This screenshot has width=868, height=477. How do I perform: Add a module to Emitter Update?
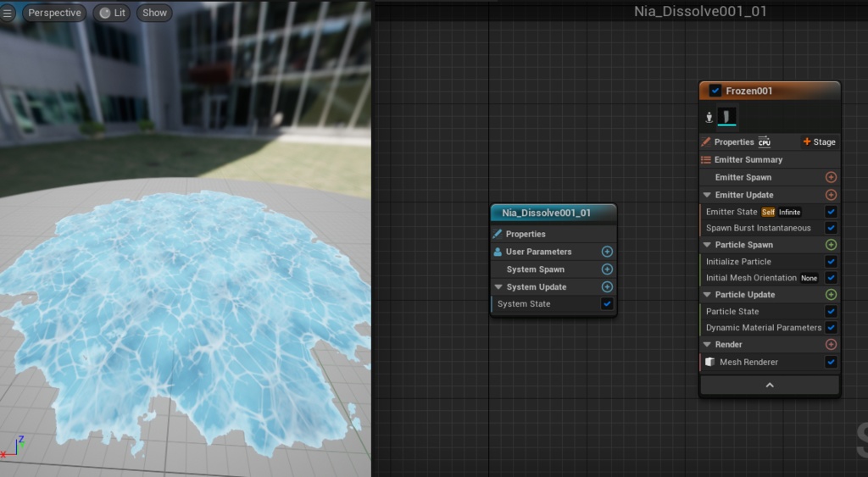pyautogui.click(x=831, y=195)
